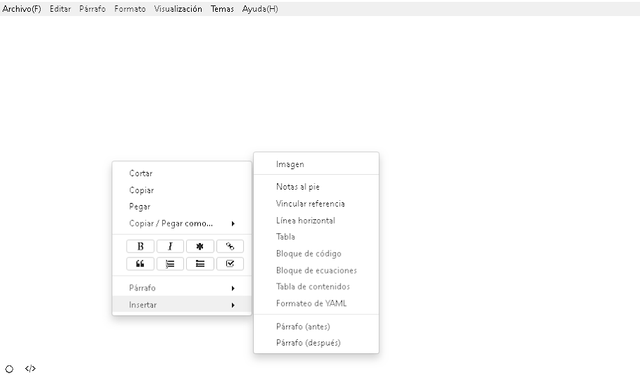
Task: Open the Archivo(F) menu
Action: tap(22, 9)
